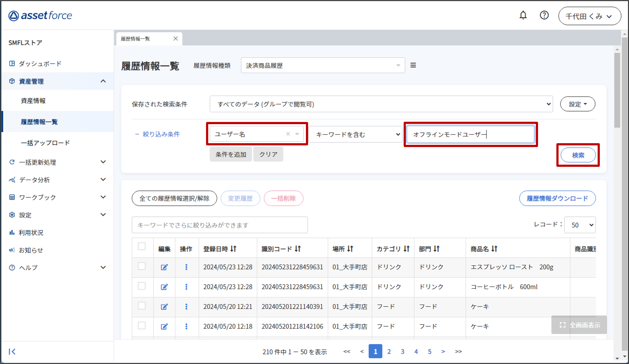Clear the ユーザー名 selection with the x icon
This screenshot has width=629, height=364.
tap(288, 134)
